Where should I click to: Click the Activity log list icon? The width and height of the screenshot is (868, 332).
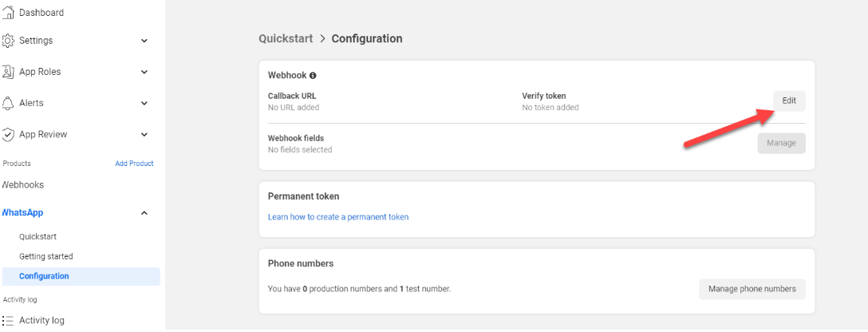pos(8,320)
